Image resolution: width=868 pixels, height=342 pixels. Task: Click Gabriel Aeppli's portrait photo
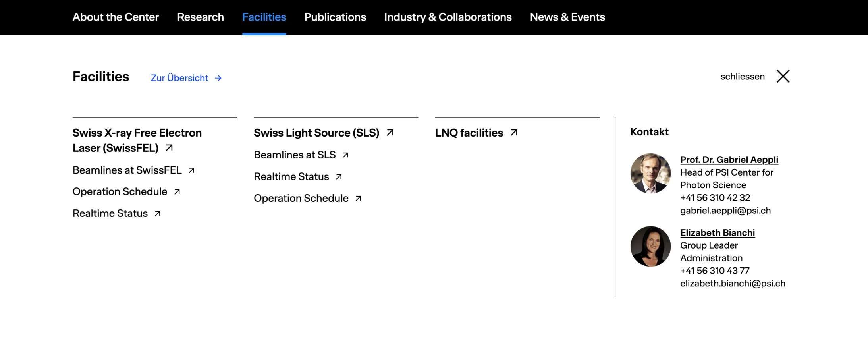coord(650,173)
